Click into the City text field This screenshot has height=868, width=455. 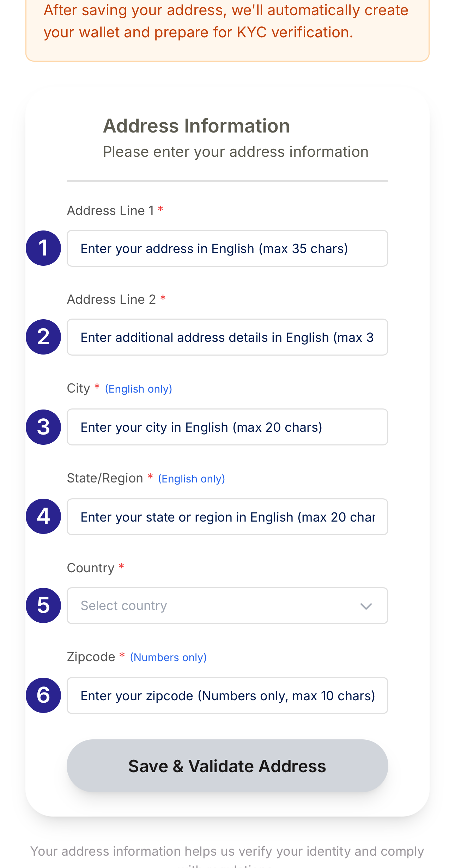coord(227,427)
